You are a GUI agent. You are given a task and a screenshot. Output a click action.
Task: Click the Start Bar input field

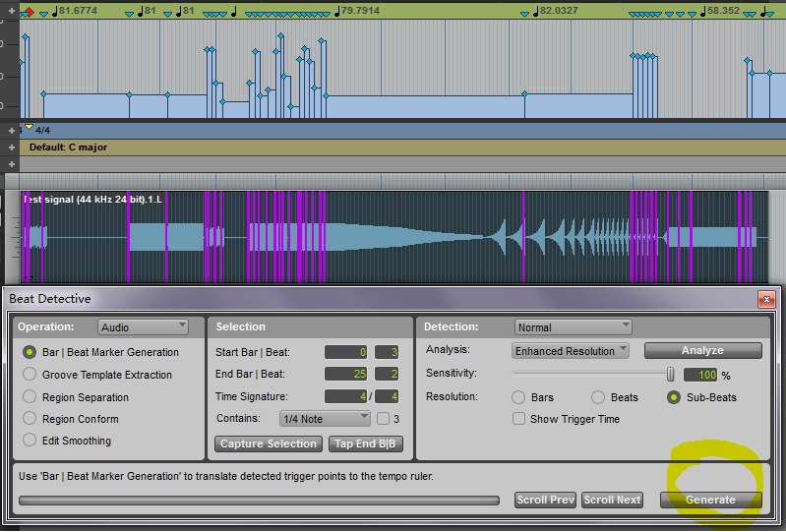(x=346, y=352)
